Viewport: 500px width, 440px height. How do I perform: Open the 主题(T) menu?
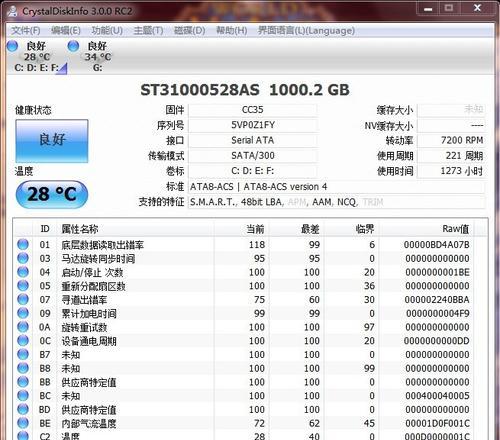tap(148, 31)
